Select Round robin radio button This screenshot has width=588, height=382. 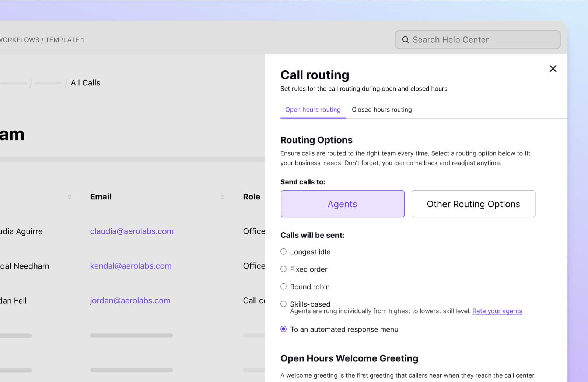(x=283, y=286)
